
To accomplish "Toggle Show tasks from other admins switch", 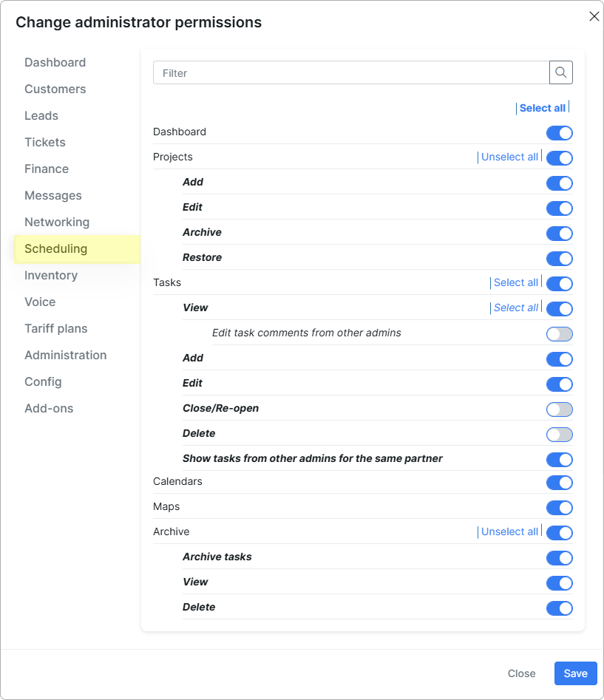I will coord(560,460).
